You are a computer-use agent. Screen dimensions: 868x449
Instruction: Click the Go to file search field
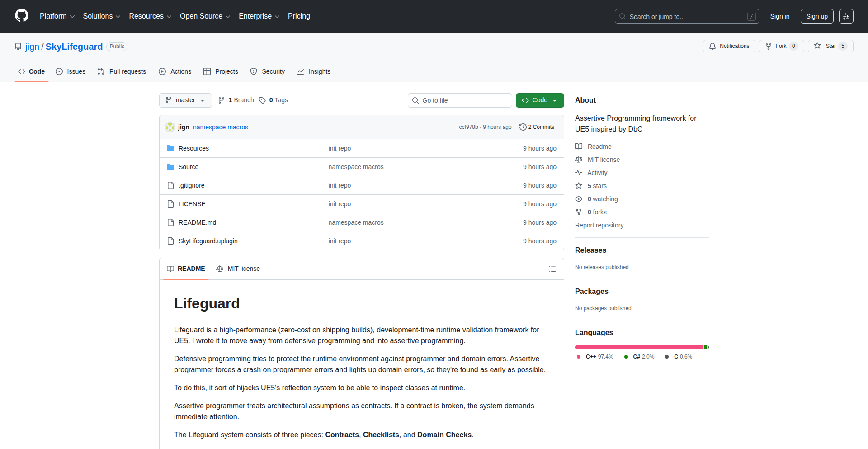tap(460, 100)
